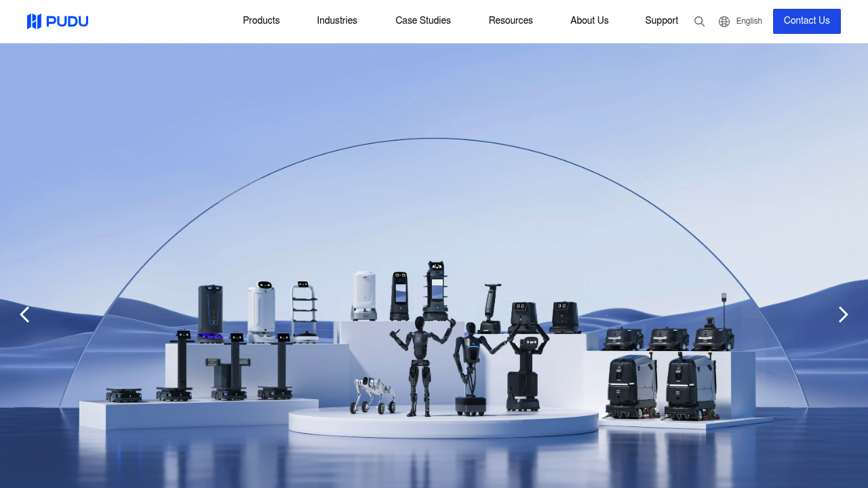The width and height of the screenshot is (868, 488).
Task: Click the globe language icon
Action: coord(724,21)
